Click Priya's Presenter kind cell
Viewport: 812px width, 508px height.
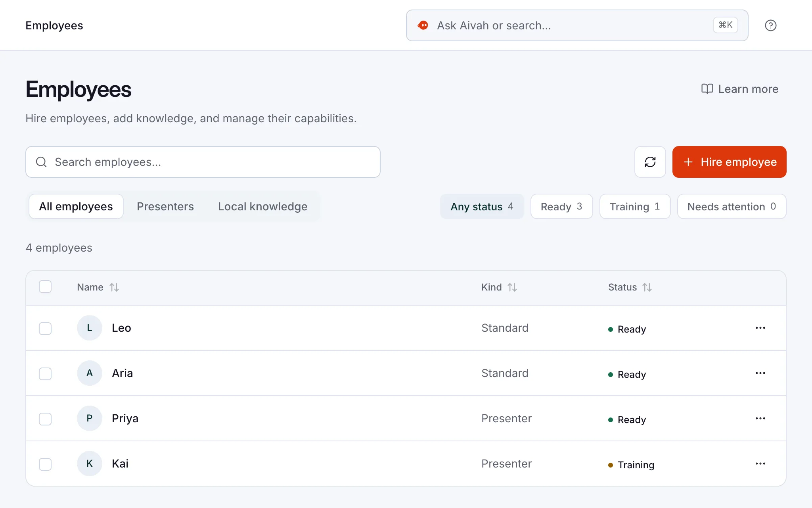(506, 418)
